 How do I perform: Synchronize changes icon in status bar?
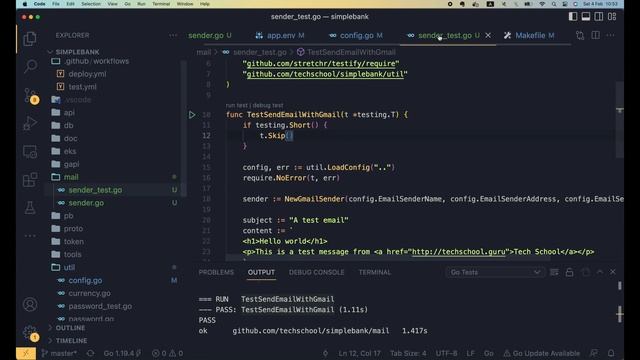tap(90, 353)
